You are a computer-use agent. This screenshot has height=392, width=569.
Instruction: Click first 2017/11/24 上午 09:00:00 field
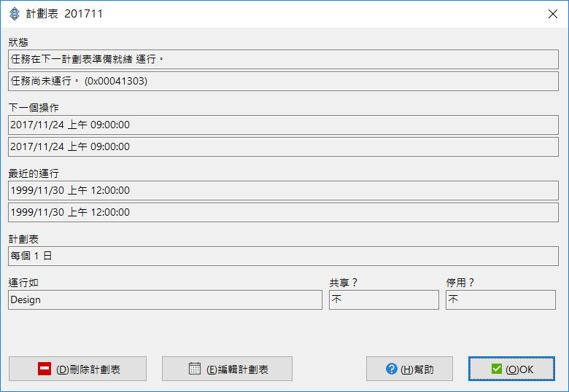pos(283,125)
